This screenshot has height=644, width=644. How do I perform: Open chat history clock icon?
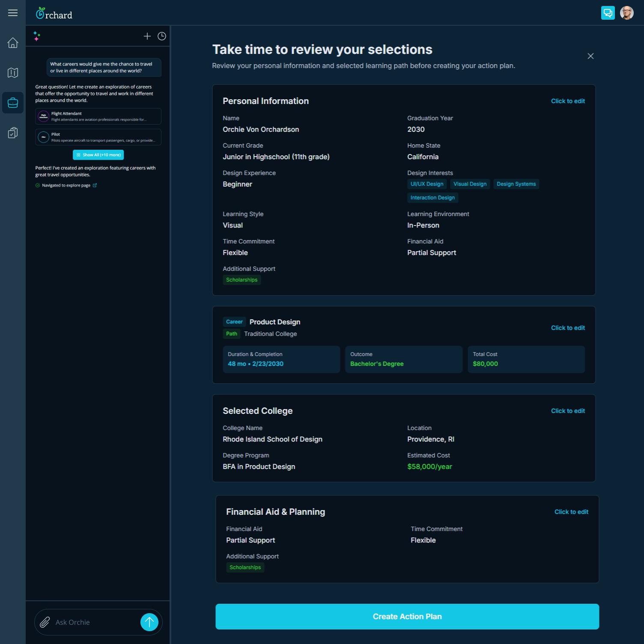pos(162,36)
